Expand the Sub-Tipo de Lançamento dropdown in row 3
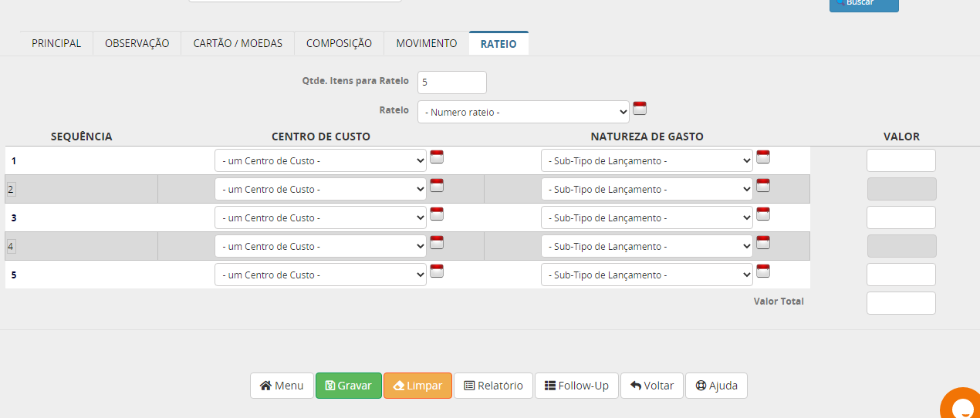Screen dimensions: 980x418 click(647, 217)
